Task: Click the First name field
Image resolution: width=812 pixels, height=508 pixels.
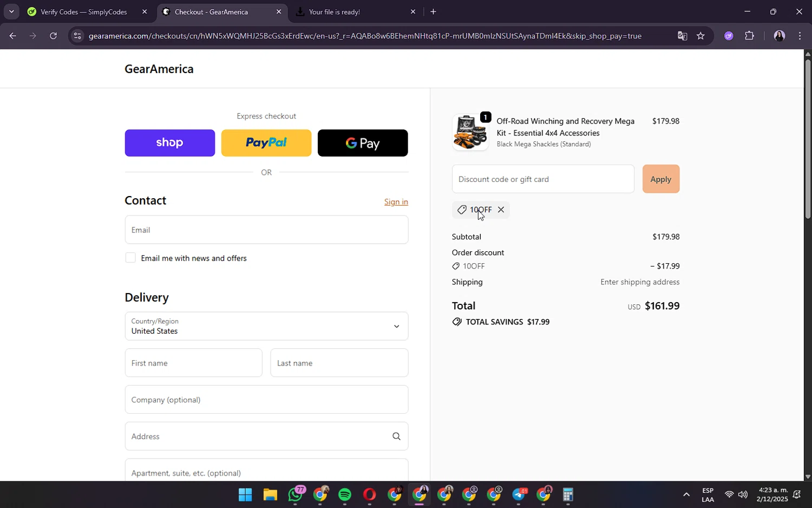Action: [193, 363]
